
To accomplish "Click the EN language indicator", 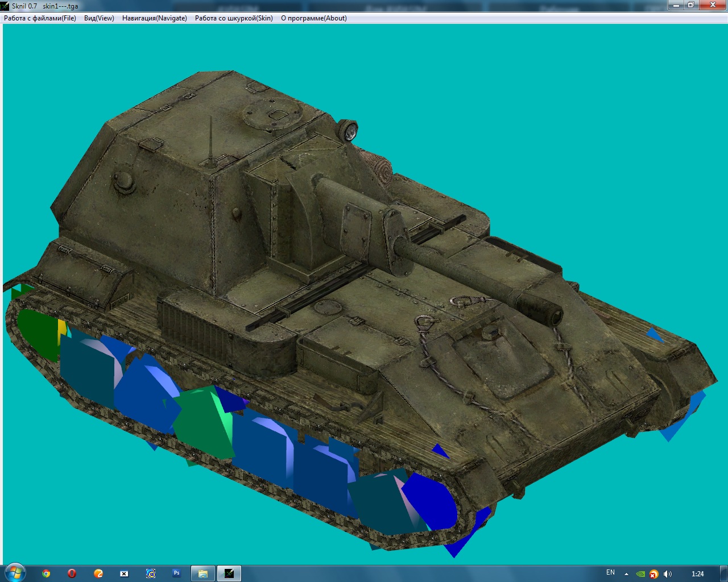I will coord(610,573).
